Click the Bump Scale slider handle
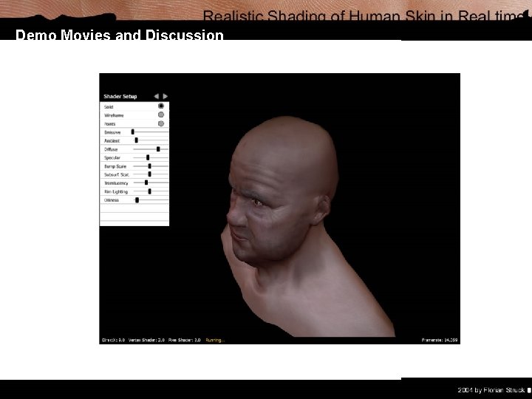 point(149,166)
